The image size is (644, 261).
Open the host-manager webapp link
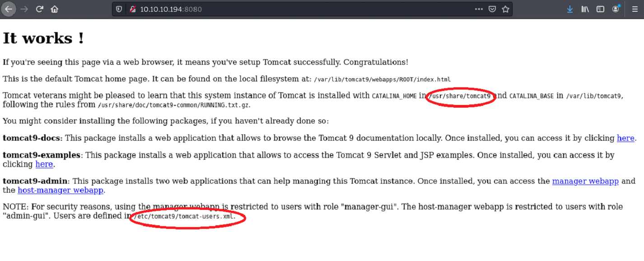click(x=61, y=190)
